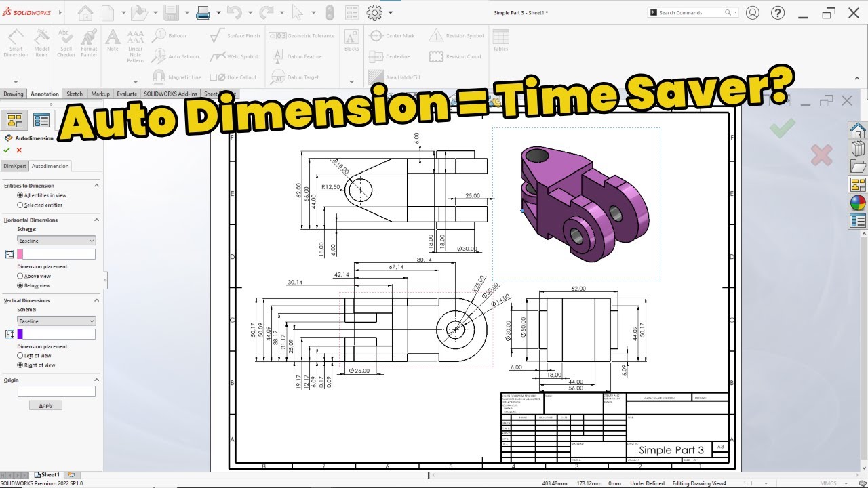This screenshot has width=868, height=488.
Task: Open the Appearances color ball in task pane
Action: coord(858,203)
